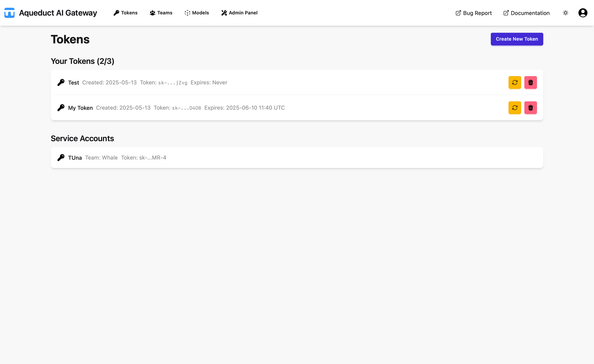Image resolution: width=594 pixels, height=364 pixels.
Task: Click the Service Accounts heading
Action: [82, 138]
